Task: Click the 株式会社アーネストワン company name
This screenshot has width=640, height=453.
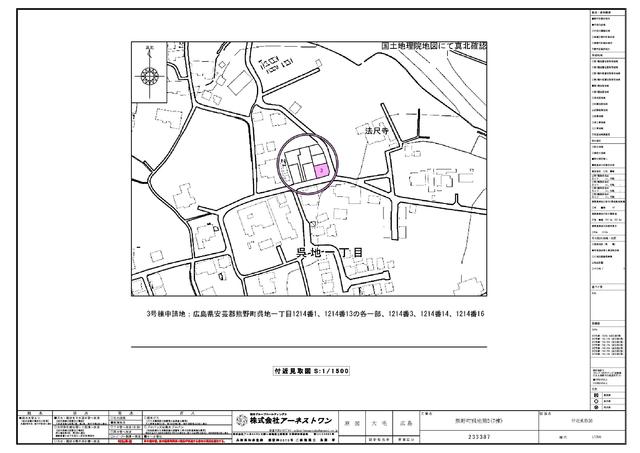Action: (x=291, y=420)
